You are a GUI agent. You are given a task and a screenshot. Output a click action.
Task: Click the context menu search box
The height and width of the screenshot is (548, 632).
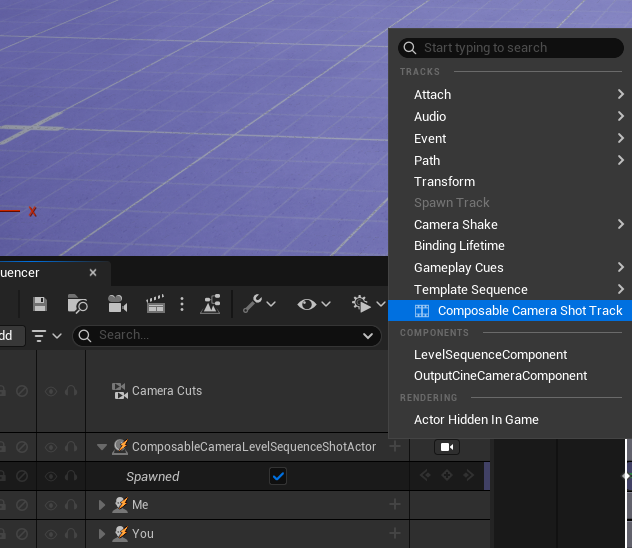511,48
